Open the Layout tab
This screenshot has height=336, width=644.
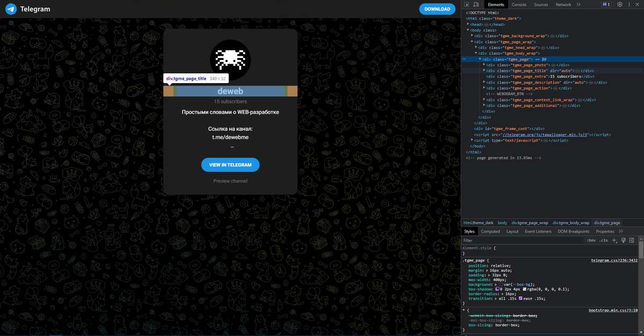pos(513,232)
